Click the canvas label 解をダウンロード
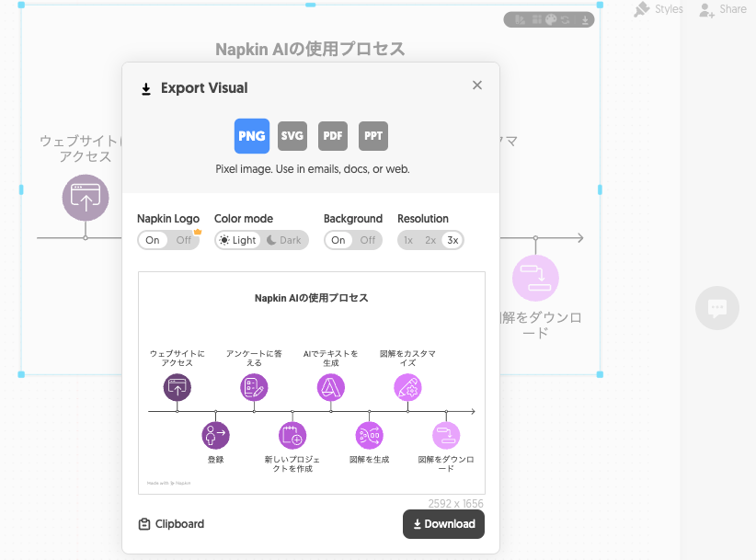The width and height of the screenshot is (756, 560). click(541, 325)
